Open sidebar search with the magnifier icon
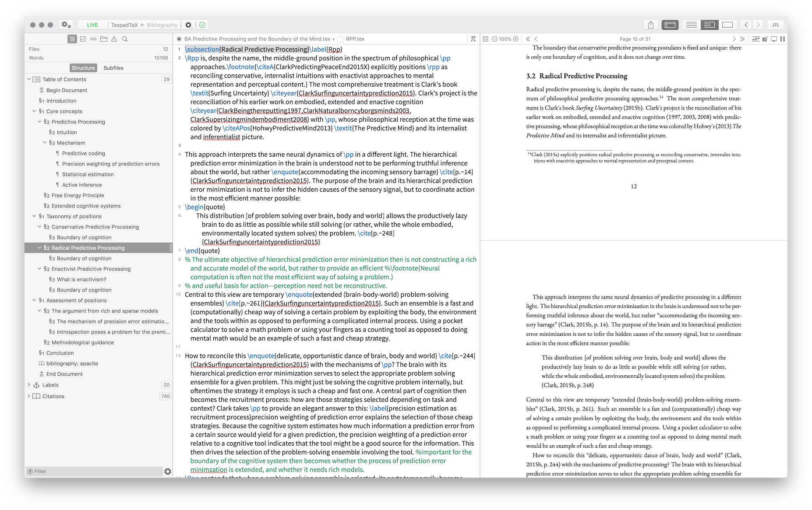The width and height of the screenshot is (812, 510). 125,39
